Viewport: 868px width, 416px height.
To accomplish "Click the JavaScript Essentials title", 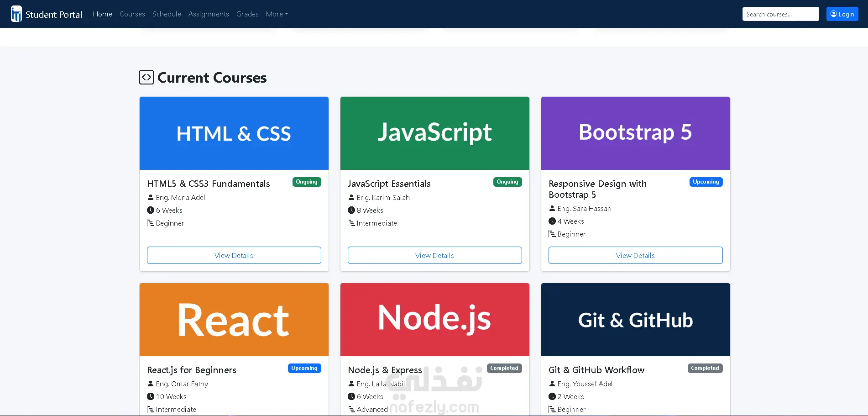I will point(389,184).
